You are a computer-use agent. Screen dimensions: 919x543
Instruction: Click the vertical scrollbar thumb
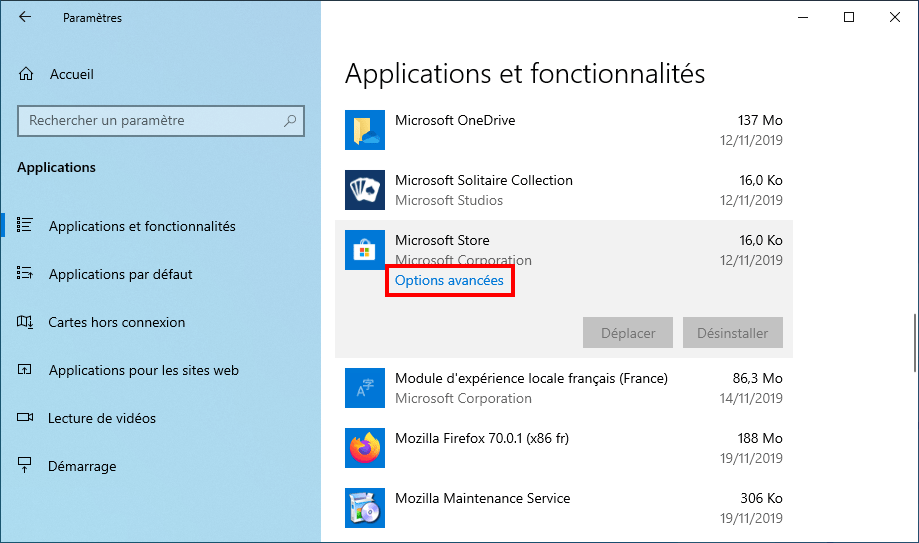tap(915, 343)
